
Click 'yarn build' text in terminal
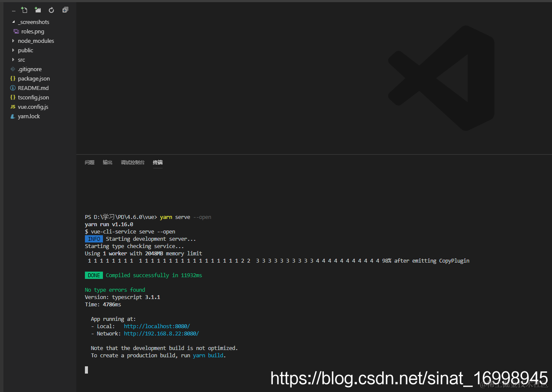point(208,355)
